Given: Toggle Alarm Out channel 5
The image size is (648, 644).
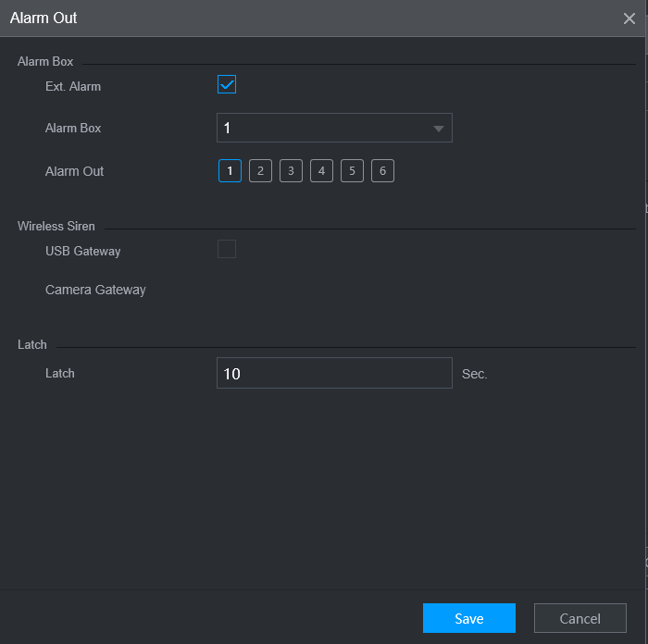Looking at the screenshot, I should tap(352, 170).
